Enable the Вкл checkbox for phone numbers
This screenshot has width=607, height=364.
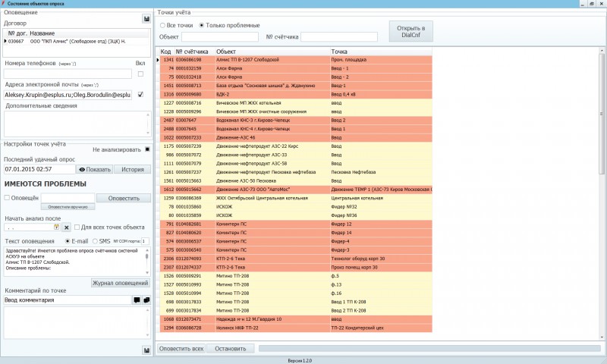coord(140,74)
